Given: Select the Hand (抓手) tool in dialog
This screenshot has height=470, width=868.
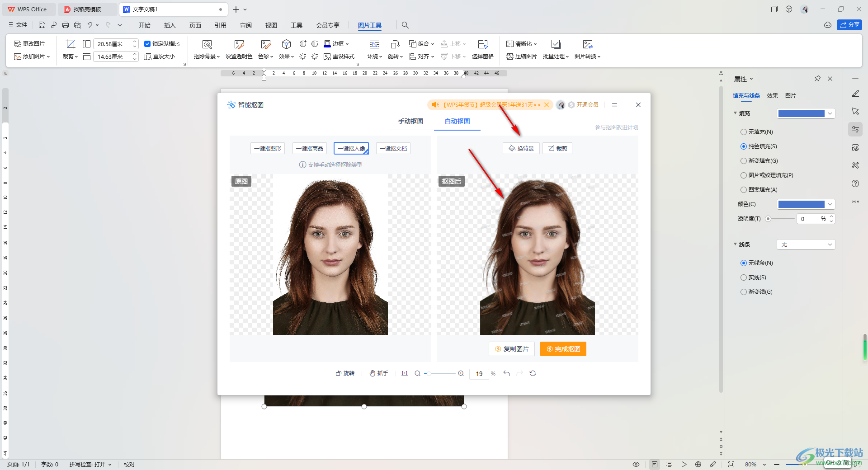Looking at the screenshot, I should tap(379, 373).
